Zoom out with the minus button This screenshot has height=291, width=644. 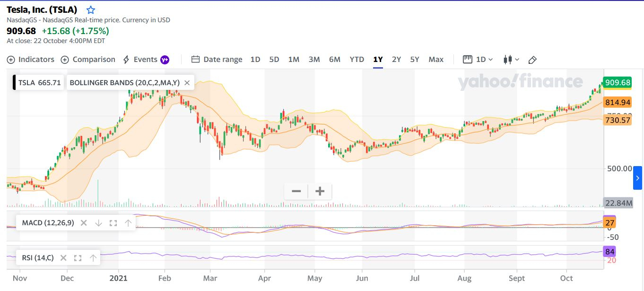click(296, 191)
